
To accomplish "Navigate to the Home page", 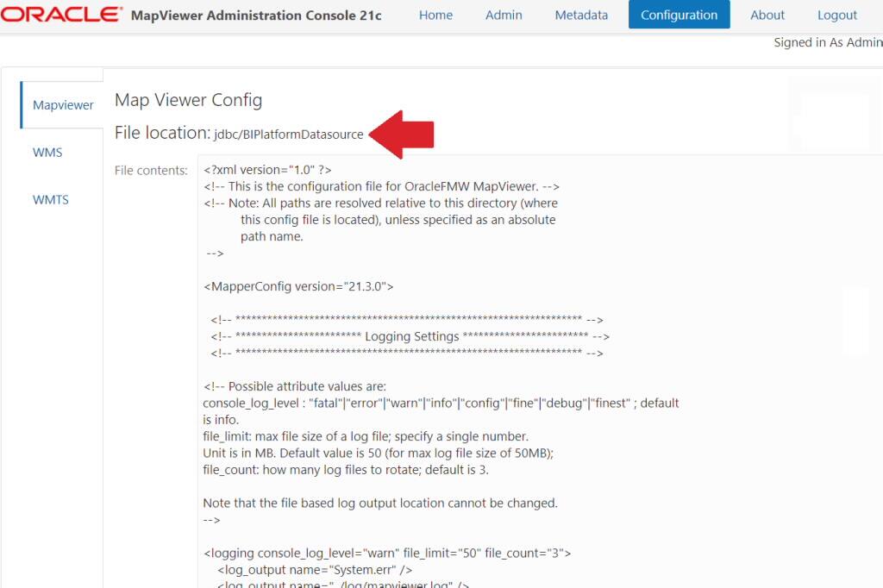I will coord(435,15).
